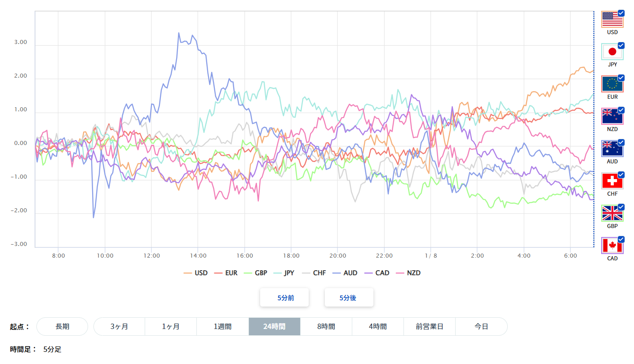
Task: Toggle CHF series in chart legend
Action: click(314, 273)
